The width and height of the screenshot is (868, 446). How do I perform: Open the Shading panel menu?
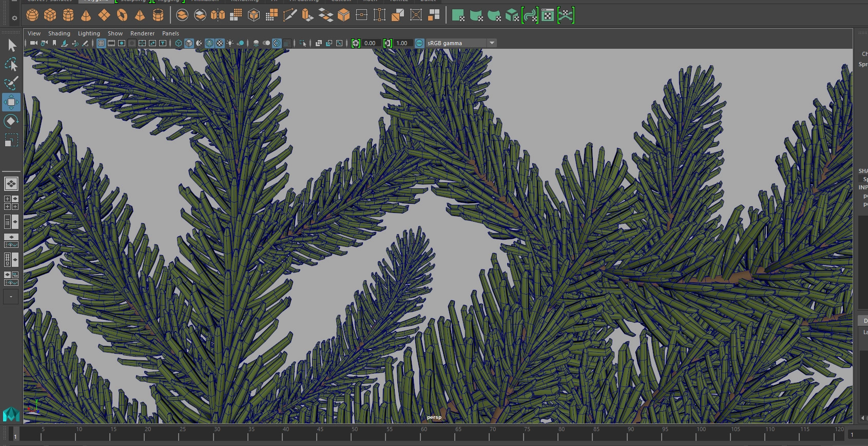(59, 33)
